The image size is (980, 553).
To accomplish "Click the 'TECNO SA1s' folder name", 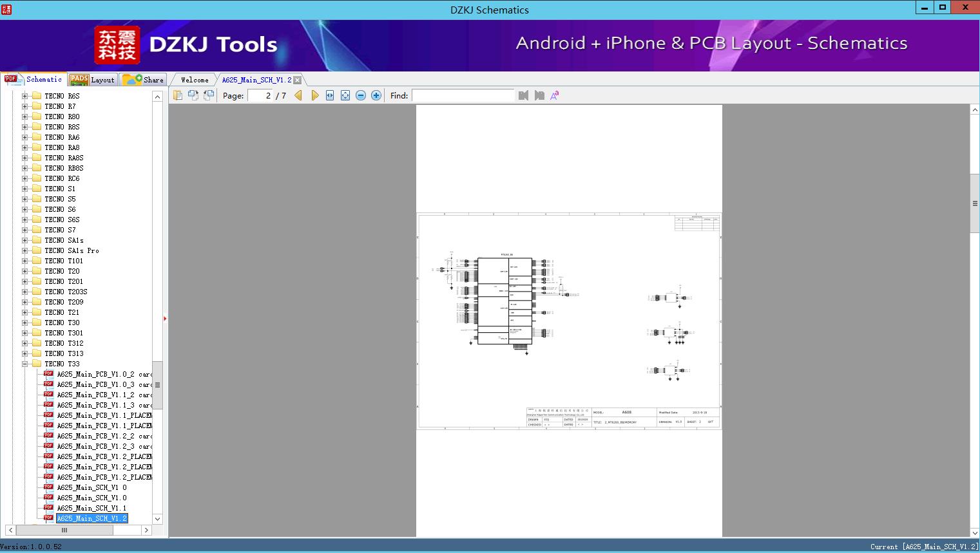I will click(64, 240).
